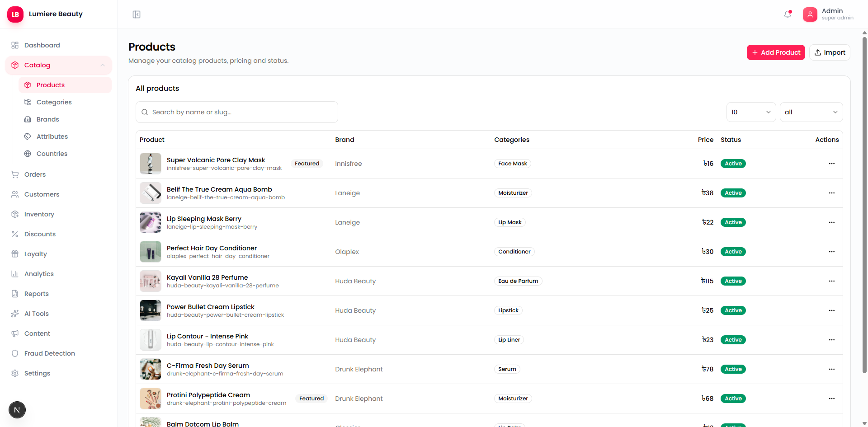868x427 pixels.
Task: Click the Featured badge on Protini Polypeptide Cream
Action: tap(311, 399)
